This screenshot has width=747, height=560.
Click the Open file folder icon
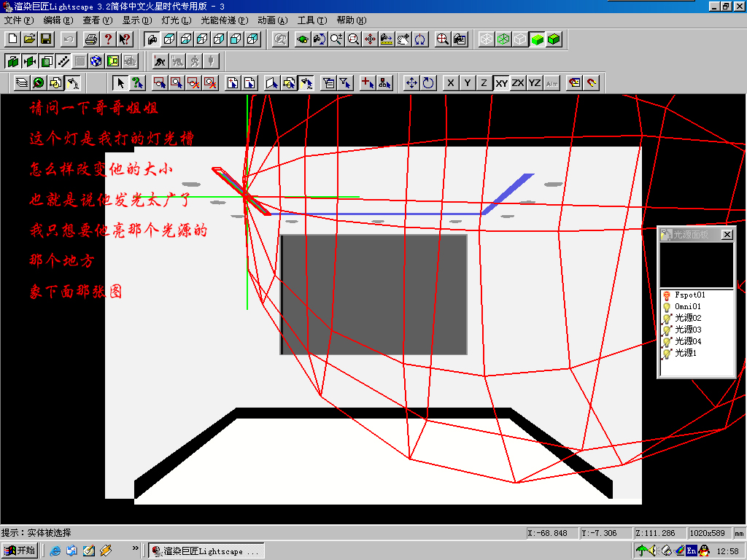pos(29,39)
